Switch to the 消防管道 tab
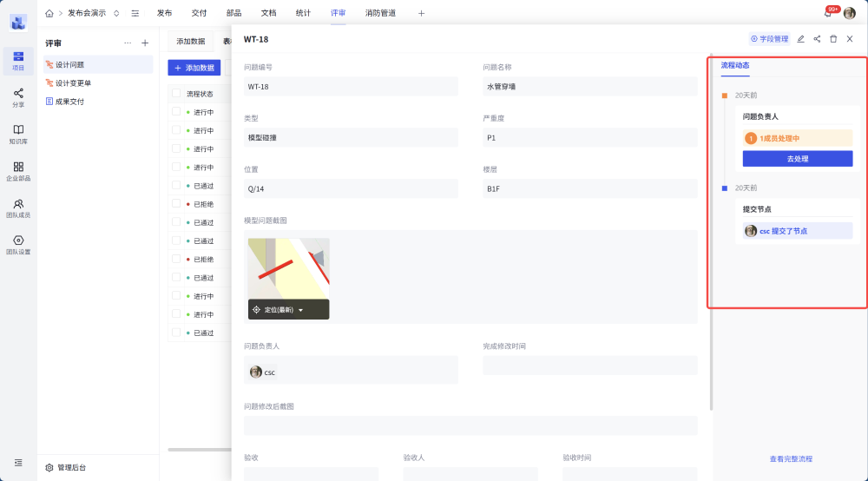 pos(380,13)
